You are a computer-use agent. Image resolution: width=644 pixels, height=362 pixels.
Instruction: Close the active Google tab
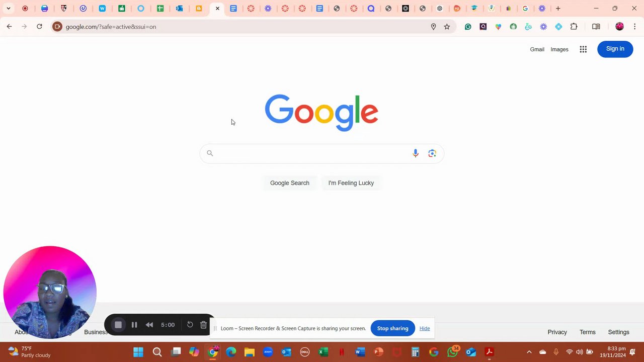pyautogui.click(x=217, y=9)
